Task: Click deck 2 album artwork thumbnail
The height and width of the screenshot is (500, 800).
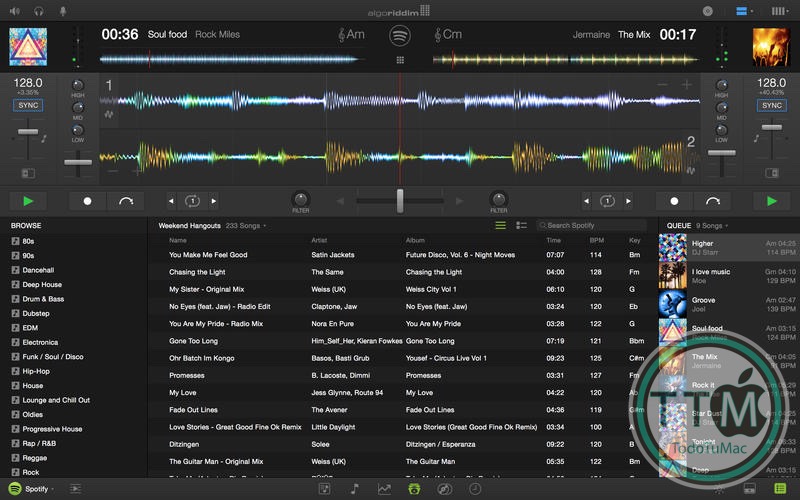Action: [x=771, y=47]
